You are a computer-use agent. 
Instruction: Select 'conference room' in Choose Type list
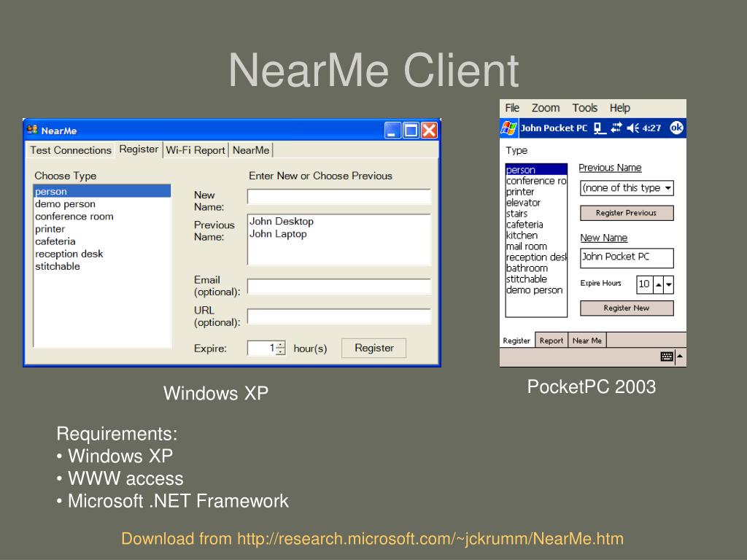tap(102, 216)
